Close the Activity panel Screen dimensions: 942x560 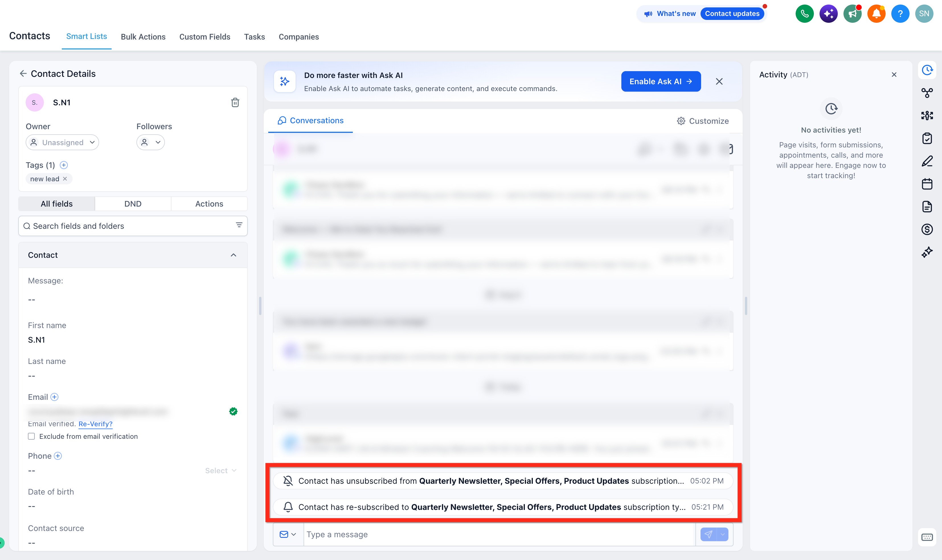[x=894, y=75]
